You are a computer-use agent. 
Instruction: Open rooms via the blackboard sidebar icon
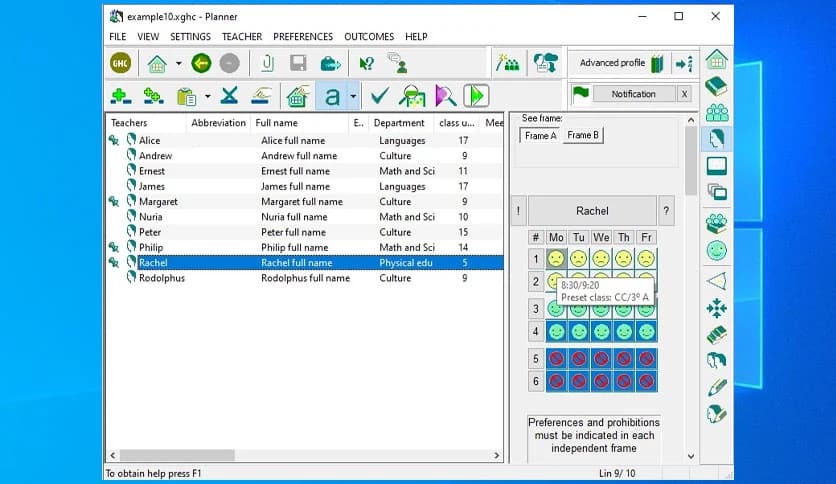click(717, 166)
